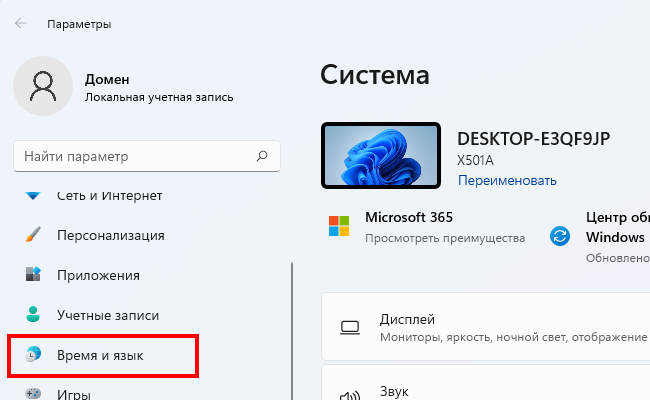Click the sidebar vertical scrollbar

point(292,331)
